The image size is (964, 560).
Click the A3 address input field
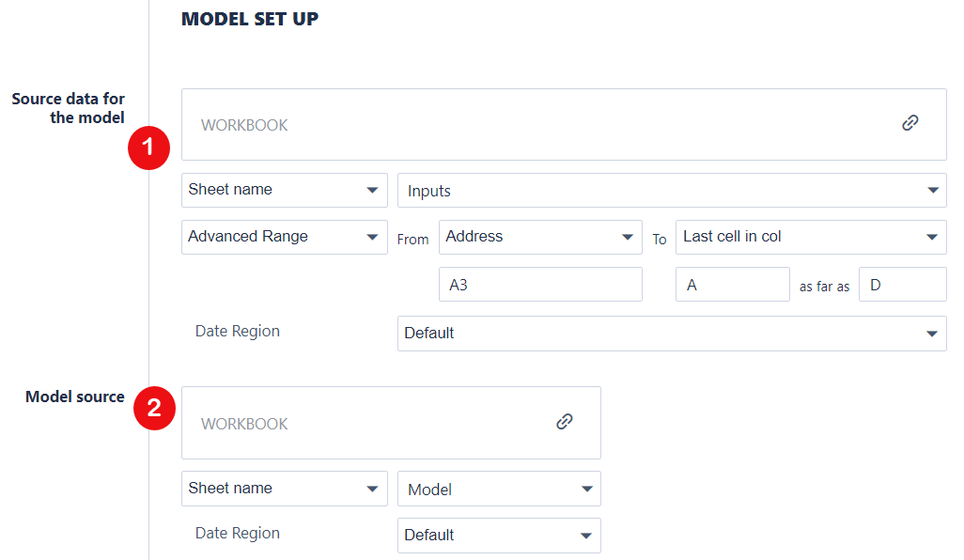click(540, 285)
